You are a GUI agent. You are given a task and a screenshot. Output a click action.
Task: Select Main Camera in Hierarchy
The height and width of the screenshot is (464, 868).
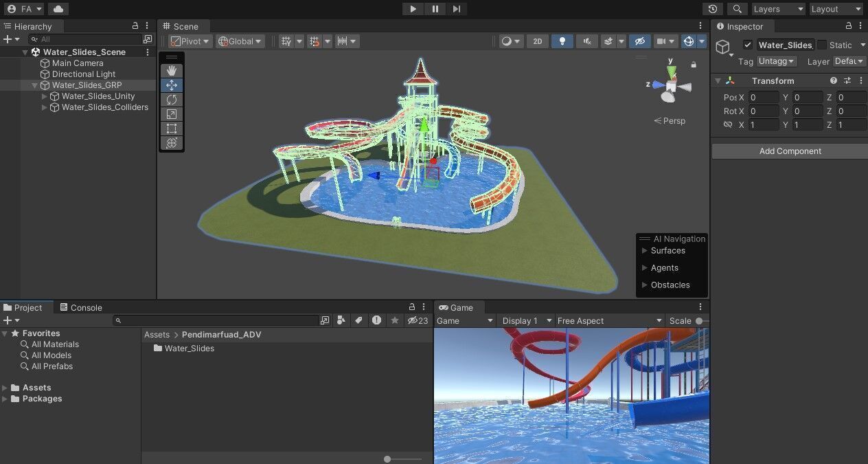[x=78, y=63]
